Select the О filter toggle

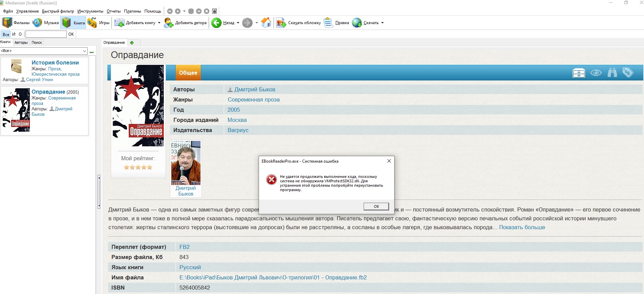tap(20, 34)
